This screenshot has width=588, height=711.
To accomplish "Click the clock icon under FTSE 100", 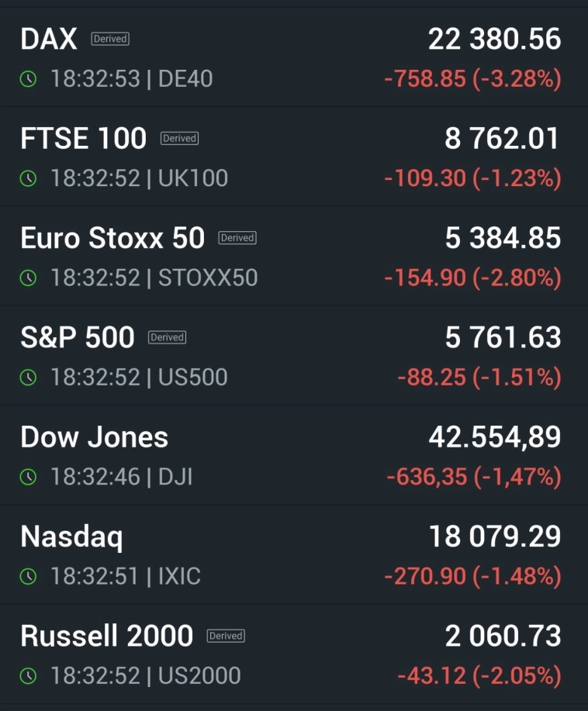I will (x=29, y=178).
